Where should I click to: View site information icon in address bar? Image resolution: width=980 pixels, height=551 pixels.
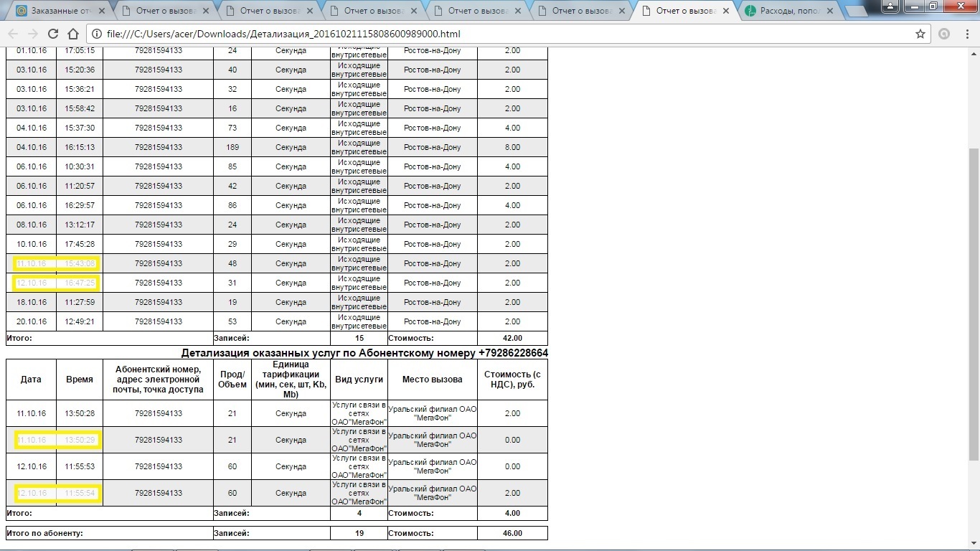click(x=98, y=34)
